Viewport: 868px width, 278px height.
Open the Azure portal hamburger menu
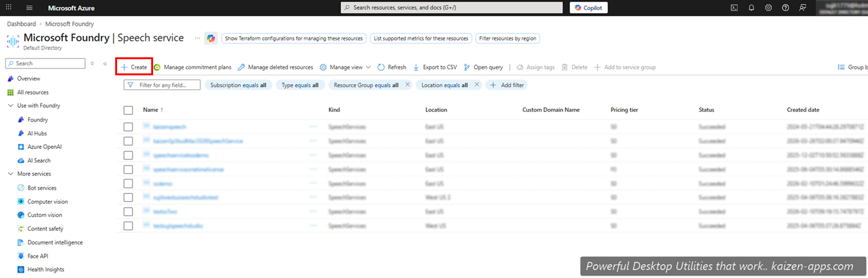29,8
